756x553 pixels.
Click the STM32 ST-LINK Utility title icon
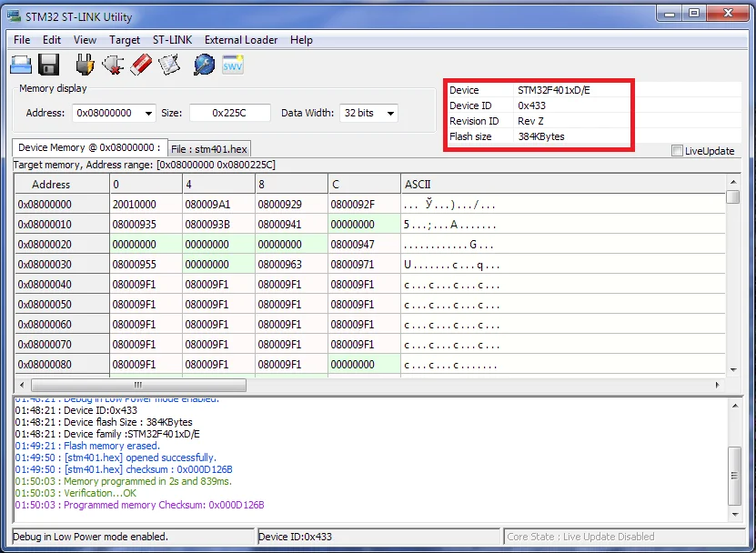[14, 15]
